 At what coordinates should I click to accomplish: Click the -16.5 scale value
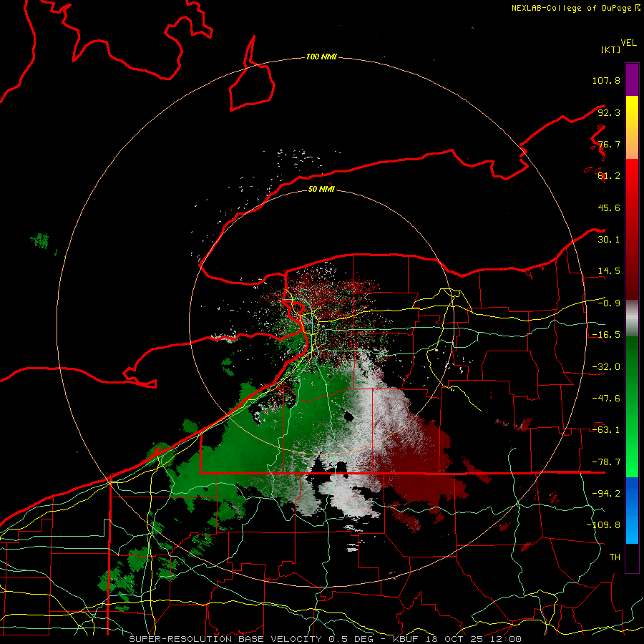(x=606, y=335)
